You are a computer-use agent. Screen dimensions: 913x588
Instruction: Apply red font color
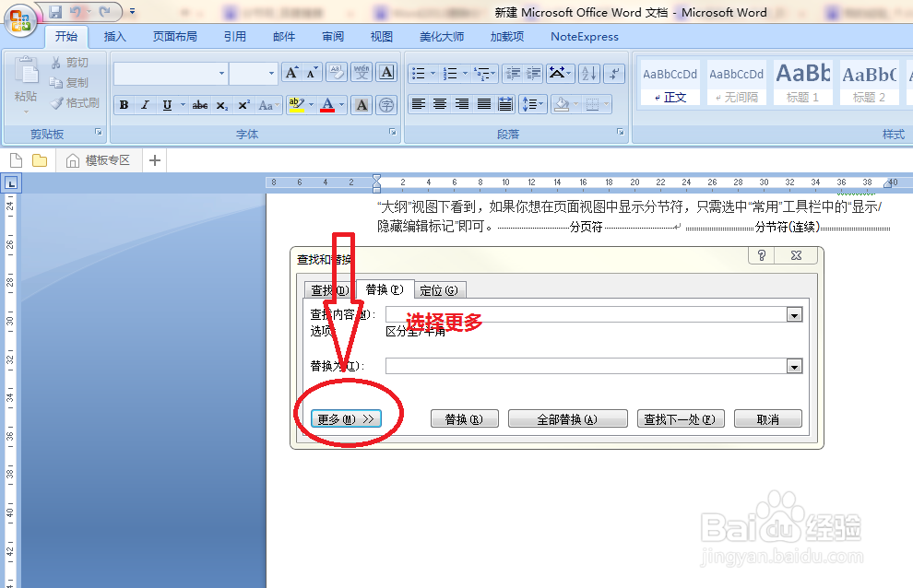pyautogui.click(x=327, y=105)
